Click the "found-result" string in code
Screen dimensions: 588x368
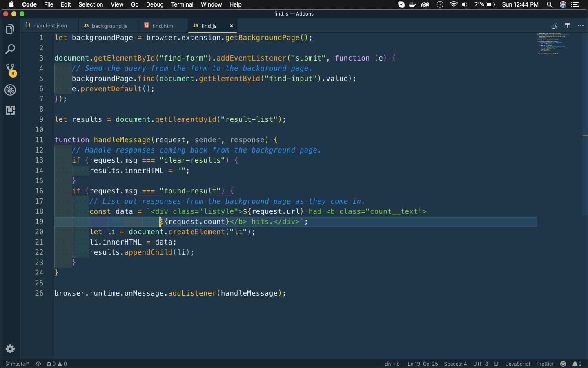click(190, 191)
